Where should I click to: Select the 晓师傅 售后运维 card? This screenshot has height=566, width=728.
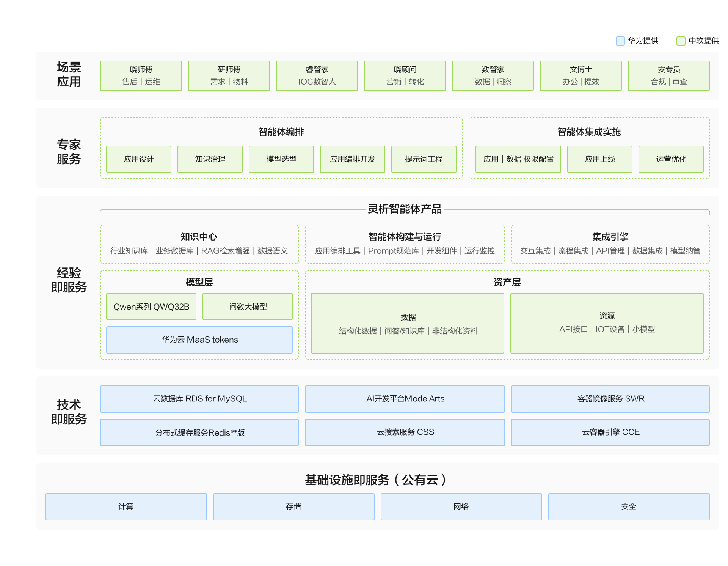[141, 76]
